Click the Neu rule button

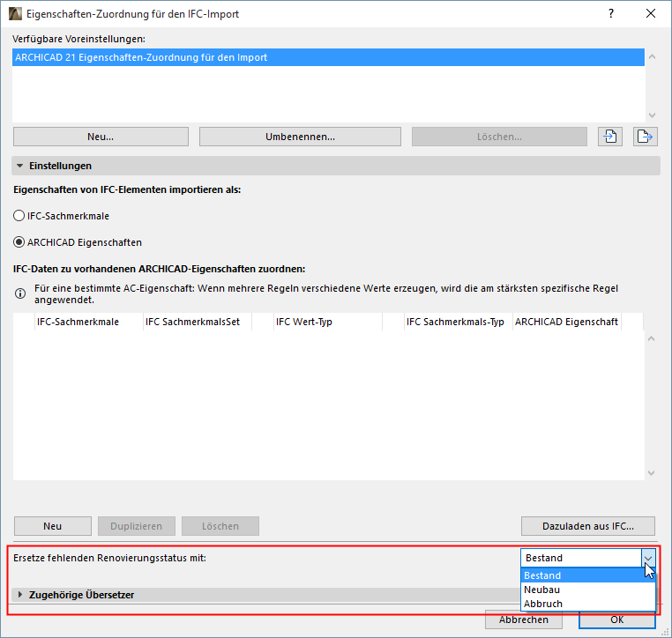[53, 526]
